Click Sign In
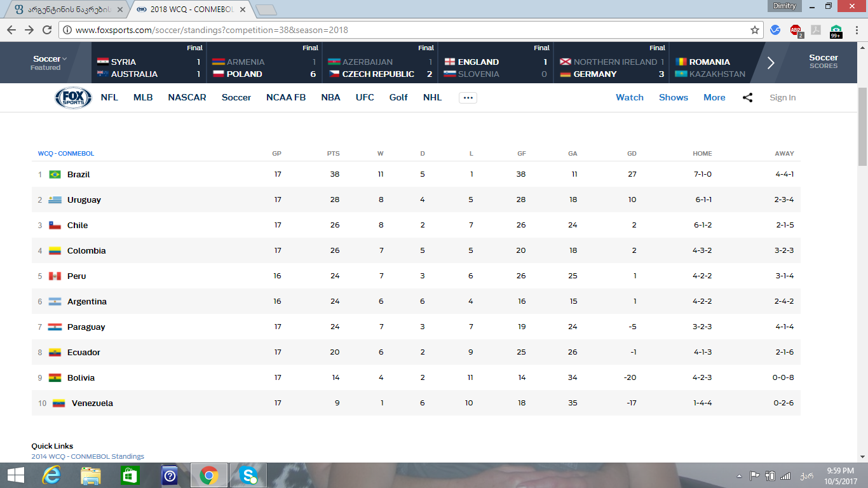 [x=783, y=97]
